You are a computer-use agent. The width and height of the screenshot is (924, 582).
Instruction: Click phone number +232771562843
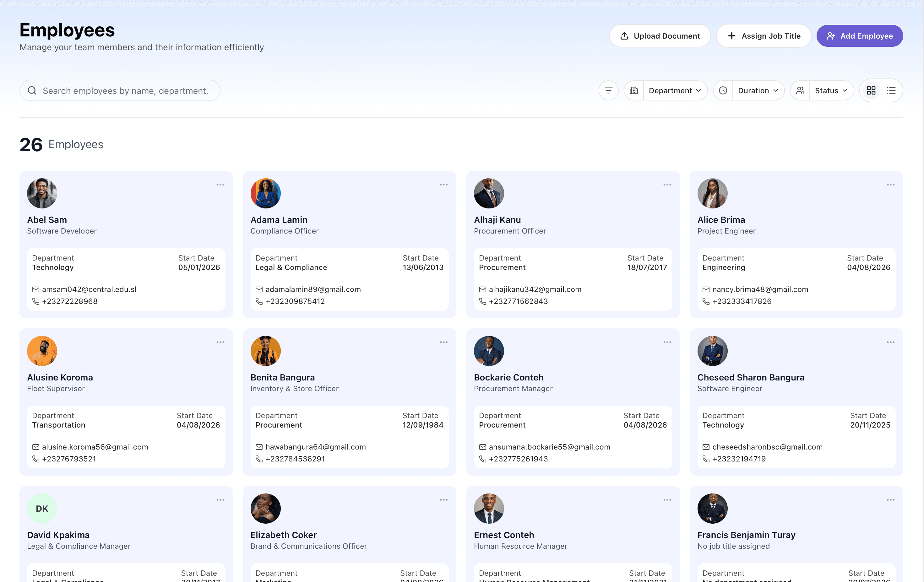pyautogui.click(x=519, y=302)
